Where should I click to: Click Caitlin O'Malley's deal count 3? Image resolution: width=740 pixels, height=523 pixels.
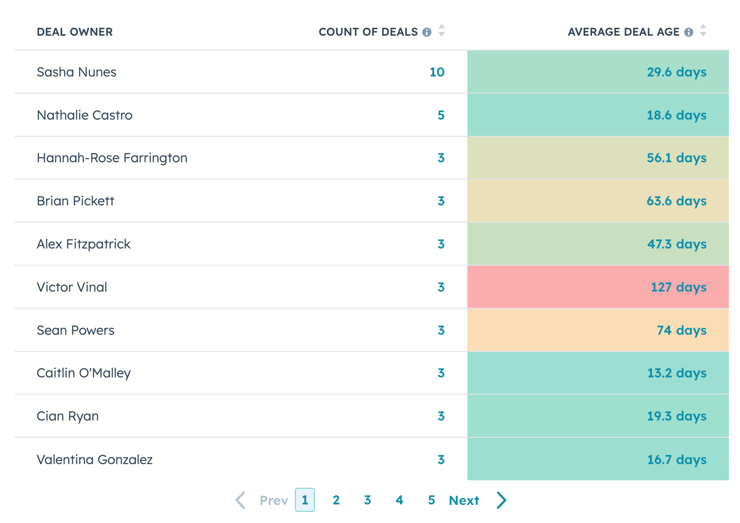[x=441, y=373]
